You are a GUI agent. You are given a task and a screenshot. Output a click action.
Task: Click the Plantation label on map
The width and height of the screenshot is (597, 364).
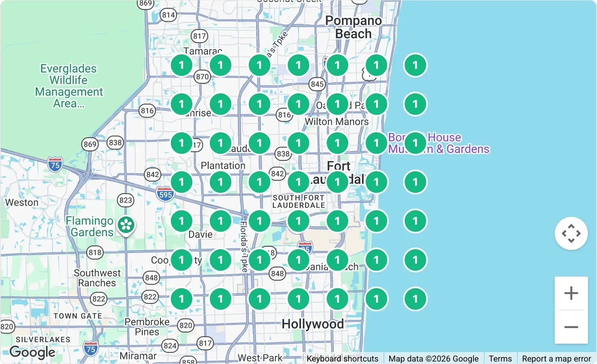[x=223, y=165]
